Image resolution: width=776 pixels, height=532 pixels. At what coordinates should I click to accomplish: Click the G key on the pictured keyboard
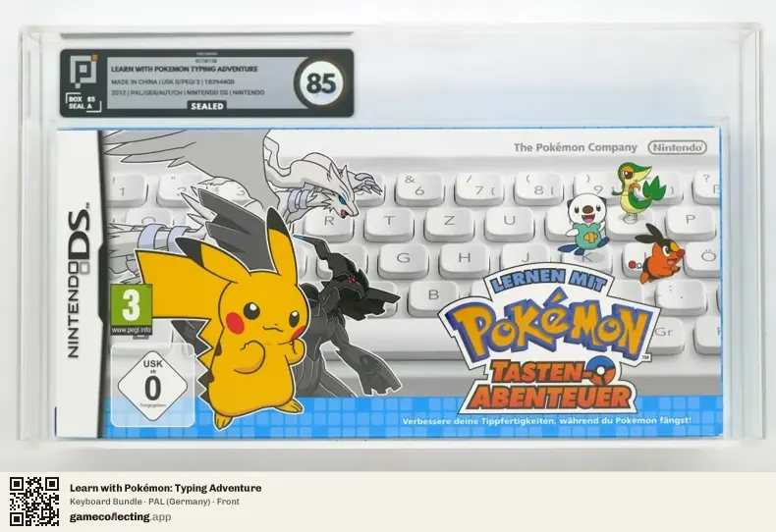403,259
